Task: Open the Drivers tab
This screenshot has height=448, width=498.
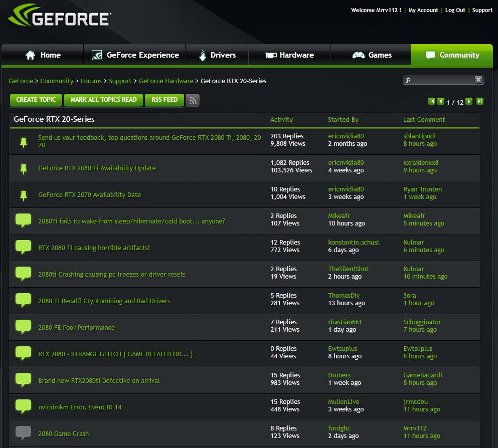Action: tap(217, 55)
